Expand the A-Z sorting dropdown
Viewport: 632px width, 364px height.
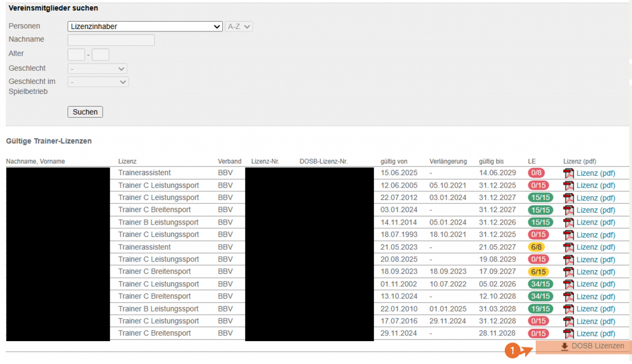[239, 27]
